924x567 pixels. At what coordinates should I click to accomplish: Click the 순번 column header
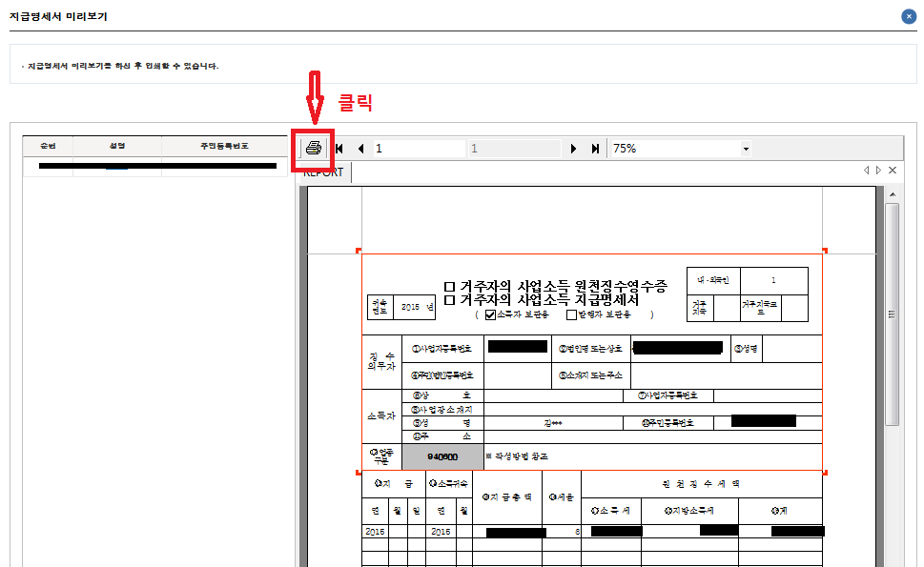coord(48,146)
